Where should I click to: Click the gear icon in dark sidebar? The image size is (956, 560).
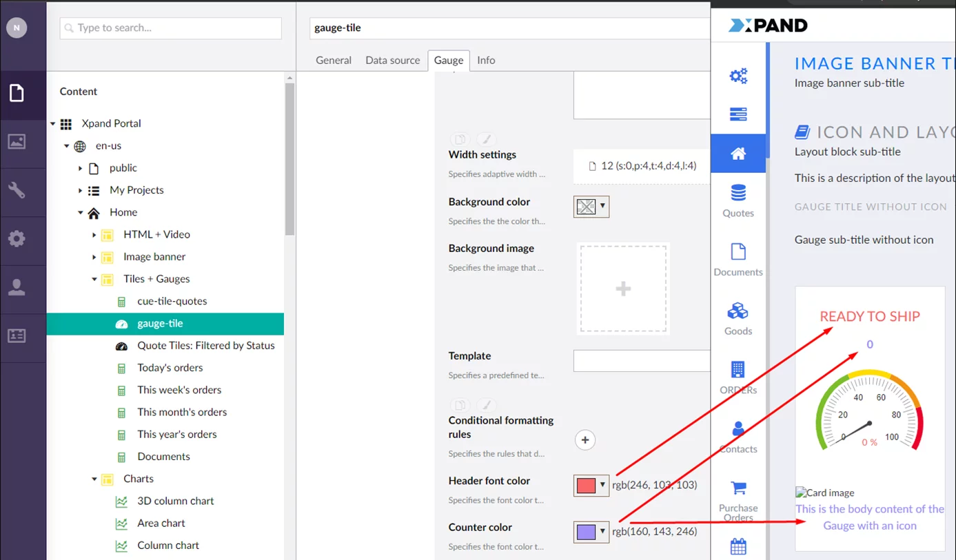point(17,238)
